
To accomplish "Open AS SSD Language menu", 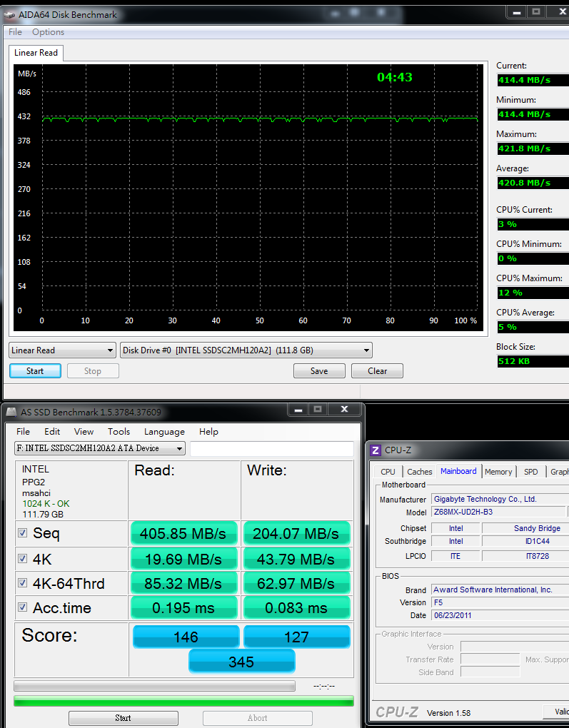I will [x=164, y=432].
